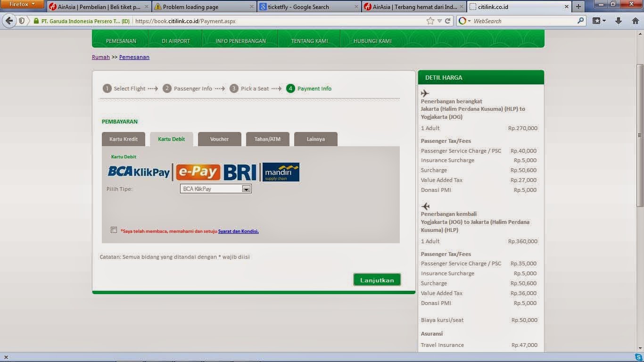The width and height of the screenshot is (644, 362).
Task: Click the green padlock security icon
Action: pyautogui.click(x=36, y=21)
